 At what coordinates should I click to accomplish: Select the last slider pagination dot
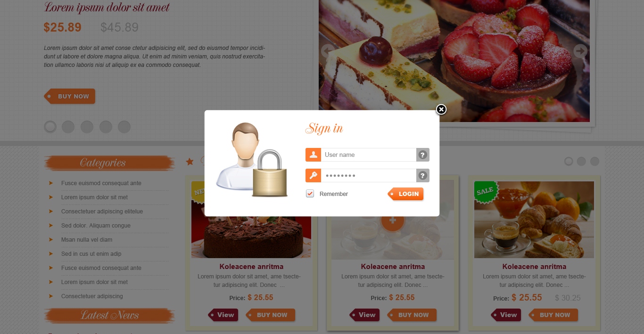(124, 127)
